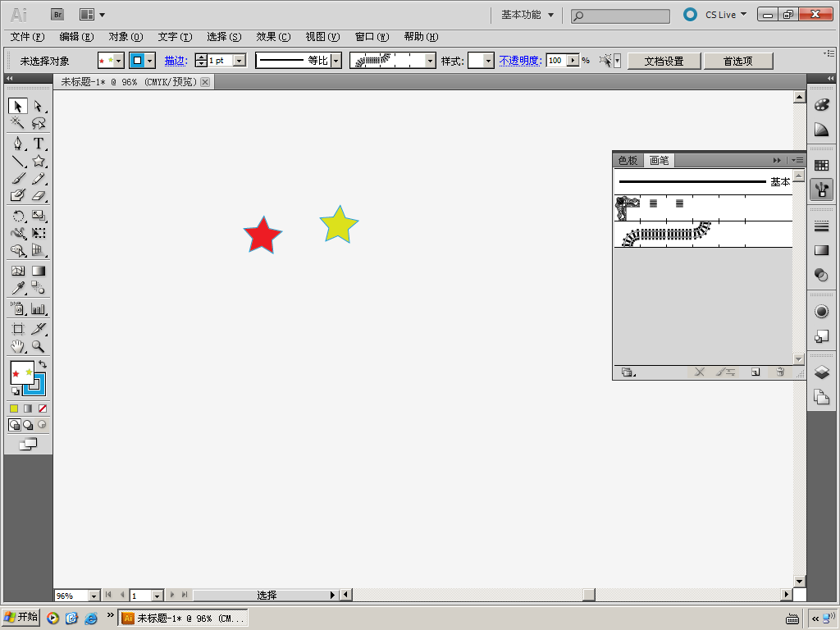This screenshot has width=840, height=630.
Task: Open the 文件(F) menu
Action: 27,37
